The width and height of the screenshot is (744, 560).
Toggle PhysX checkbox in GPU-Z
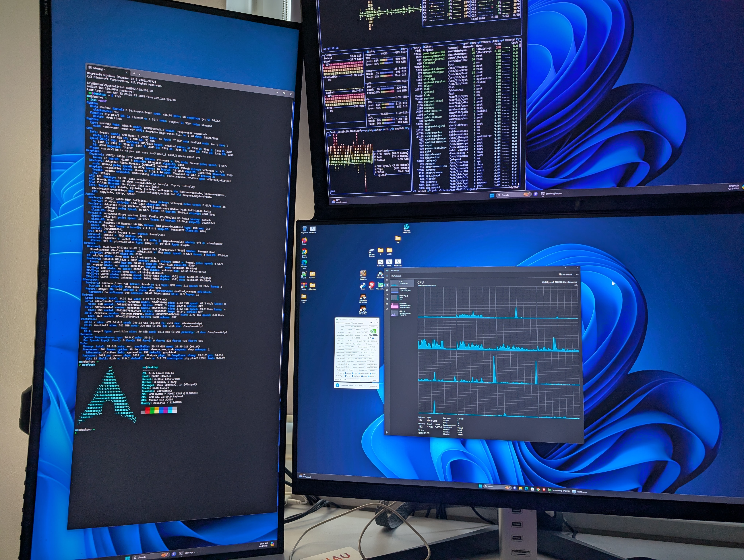click(362, 376)
